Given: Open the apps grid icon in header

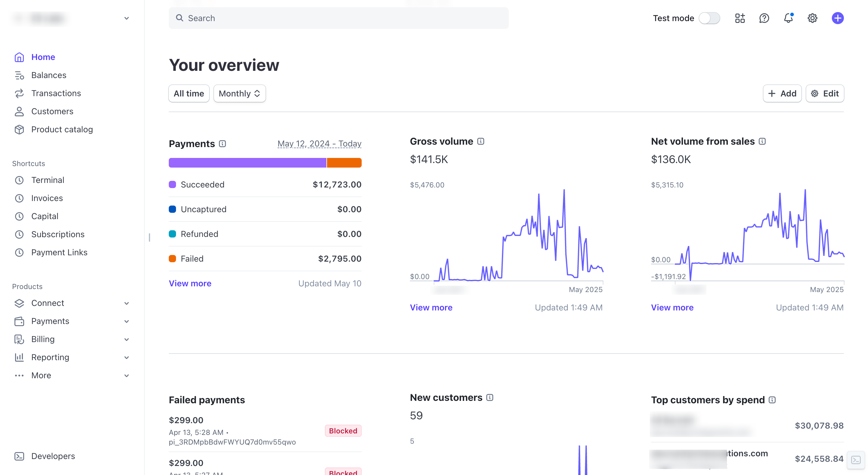Looking at the screenshot, I should [x=740, y=18].
